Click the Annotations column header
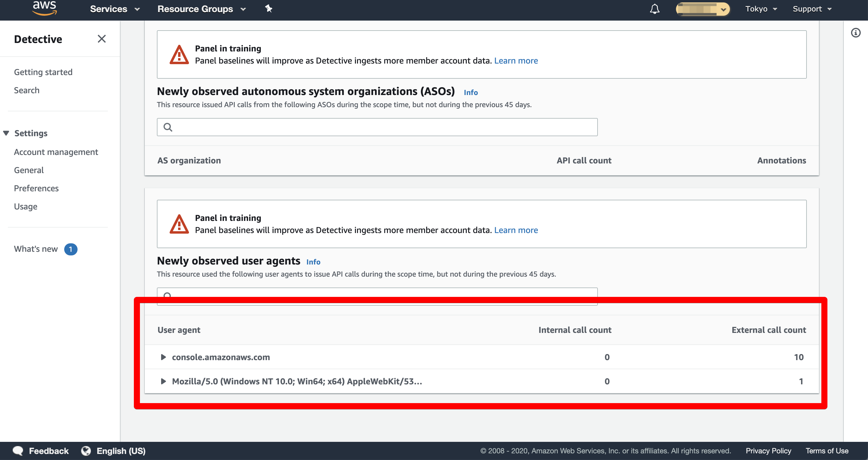868x460 pixels. click(x=782, y=161)
